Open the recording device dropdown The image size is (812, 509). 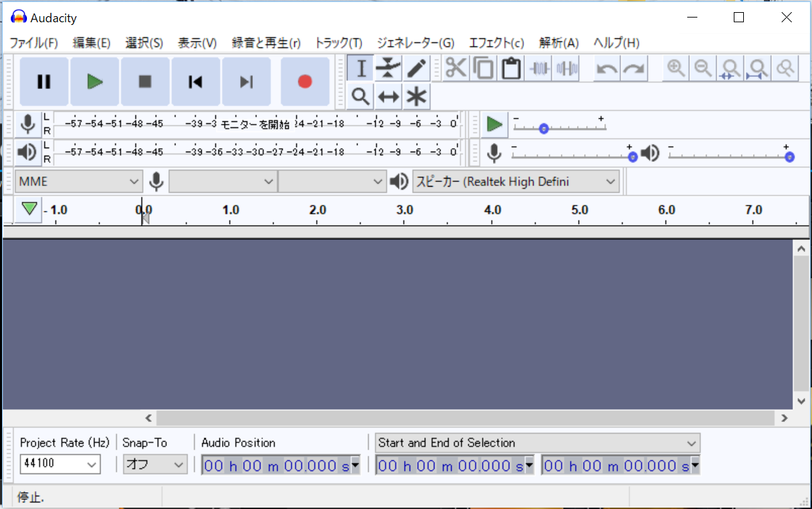click(x=223, y=181)
